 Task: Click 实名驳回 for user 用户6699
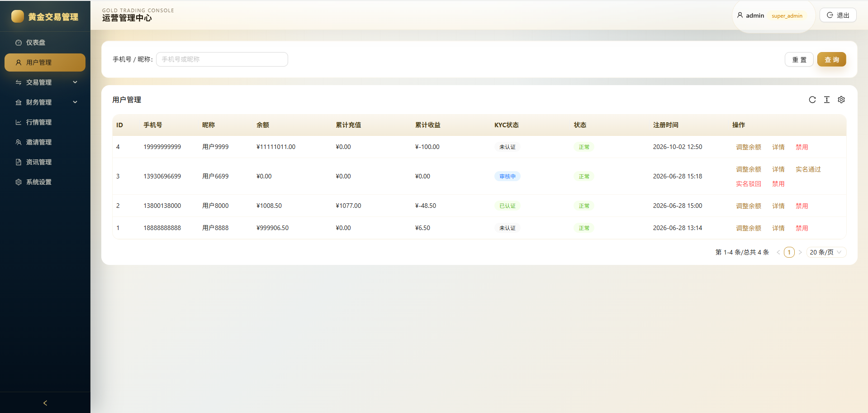(x=748, y=184)
